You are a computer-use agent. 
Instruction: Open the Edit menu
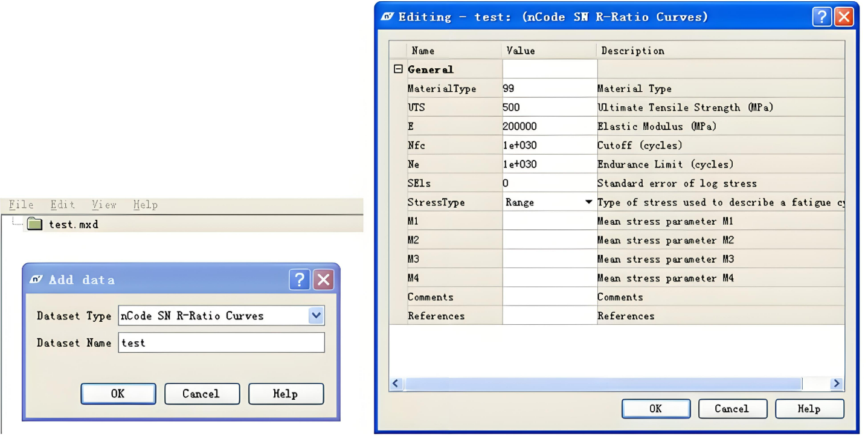(62, 205)
